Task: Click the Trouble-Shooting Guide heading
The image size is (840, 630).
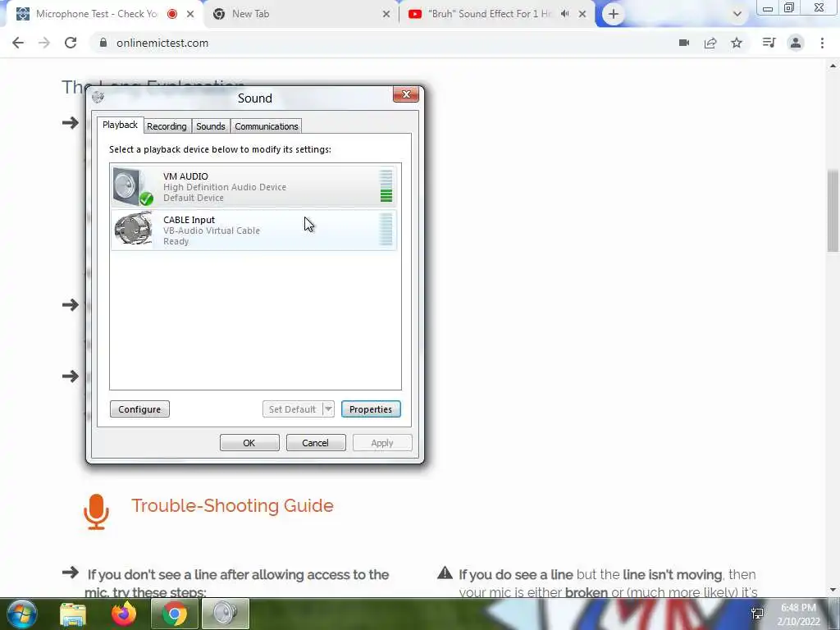Action: [232, 505]
